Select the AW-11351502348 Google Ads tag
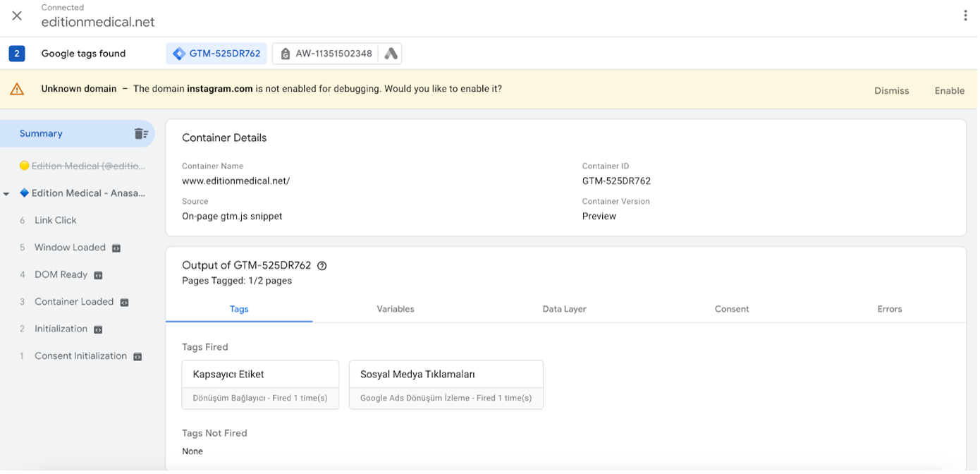This screenshot has width=980, height=474. (326, 54)
